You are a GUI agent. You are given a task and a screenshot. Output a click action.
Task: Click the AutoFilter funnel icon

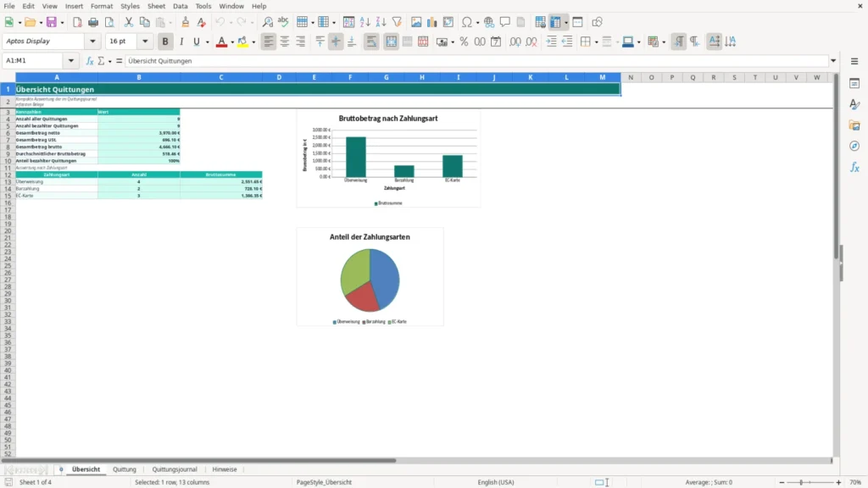[397, 22]
